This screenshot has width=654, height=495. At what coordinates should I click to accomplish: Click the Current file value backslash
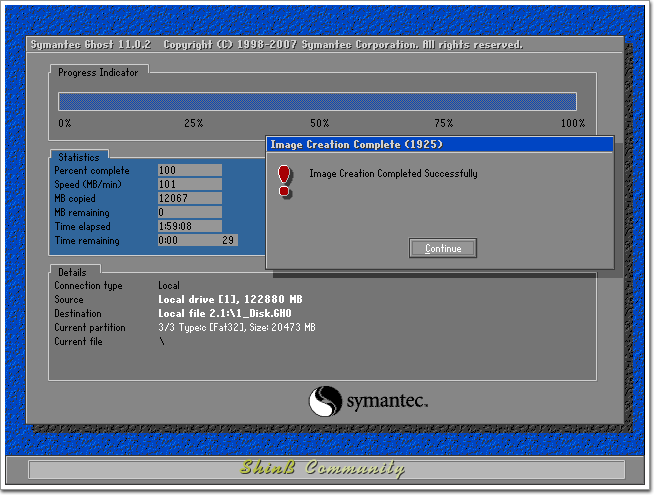pos(162,341)
